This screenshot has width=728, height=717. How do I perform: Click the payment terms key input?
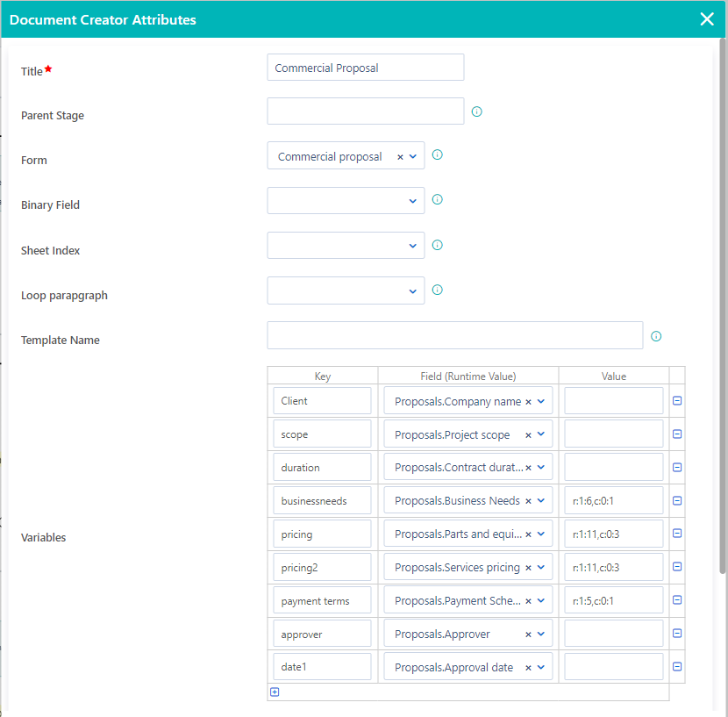click(x=322, y=600)
